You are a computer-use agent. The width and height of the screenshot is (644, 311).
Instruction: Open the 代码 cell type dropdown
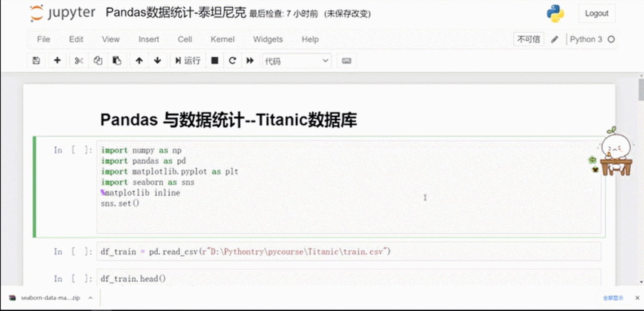coord(297,61)
